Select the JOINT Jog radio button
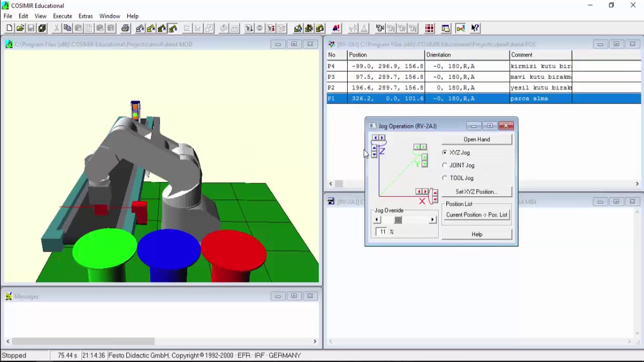The image size is (644, 362). click(x=445, y=165)
